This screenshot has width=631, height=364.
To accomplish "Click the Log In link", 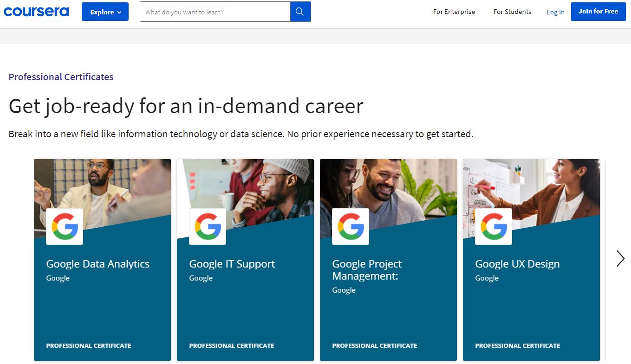I will (x=555, y=12).
